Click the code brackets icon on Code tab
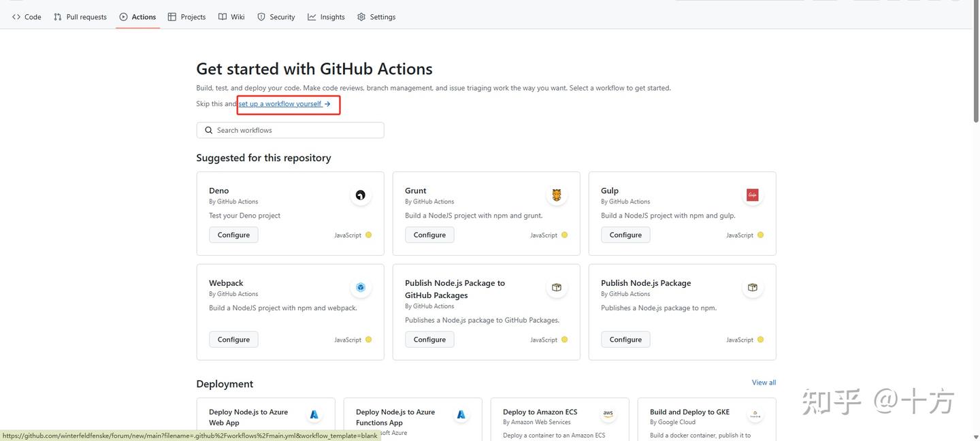The image size is (980, 441). point(16,17)
